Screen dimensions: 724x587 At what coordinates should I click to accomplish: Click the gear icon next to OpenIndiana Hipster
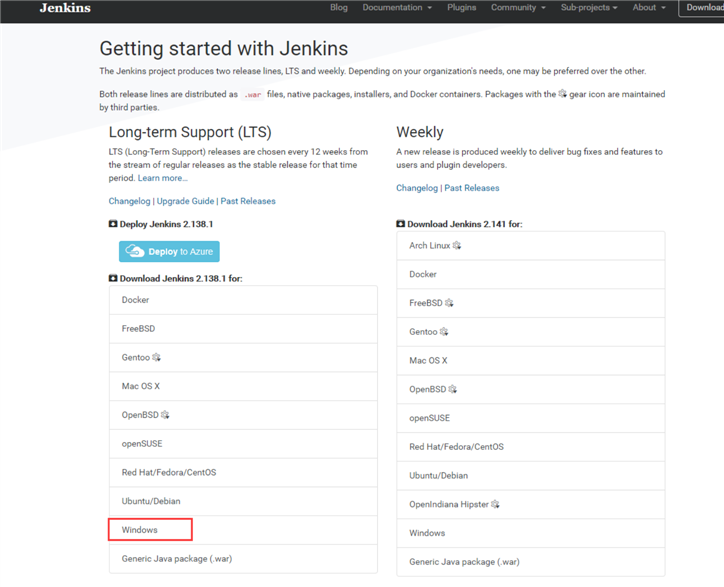pos(495,504)
